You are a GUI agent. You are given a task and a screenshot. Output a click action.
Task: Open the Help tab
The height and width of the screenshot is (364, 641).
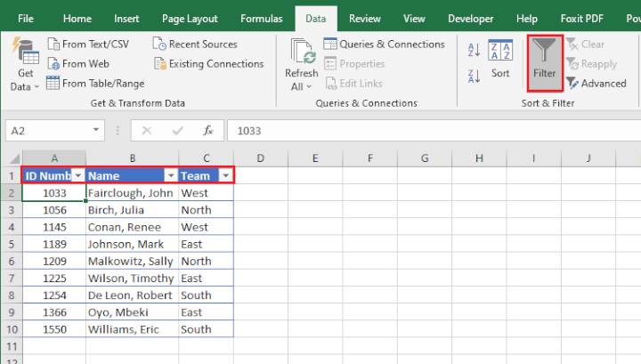click(527, 19)
